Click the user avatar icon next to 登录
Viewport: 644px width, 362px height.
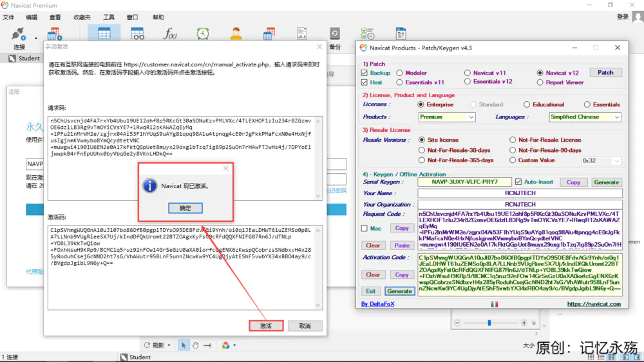click(x=638, y=17)
